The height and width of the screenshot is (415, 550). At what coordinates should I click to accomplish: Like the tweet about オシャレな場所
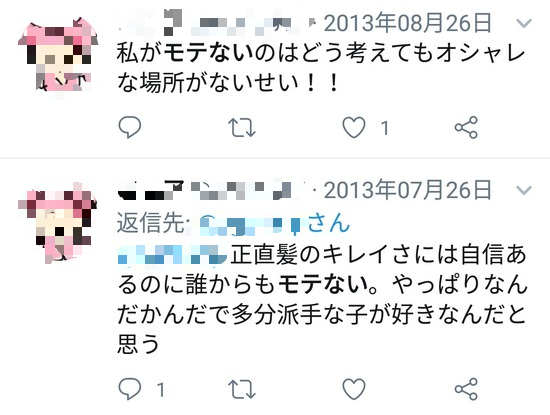tap(354, 127)
